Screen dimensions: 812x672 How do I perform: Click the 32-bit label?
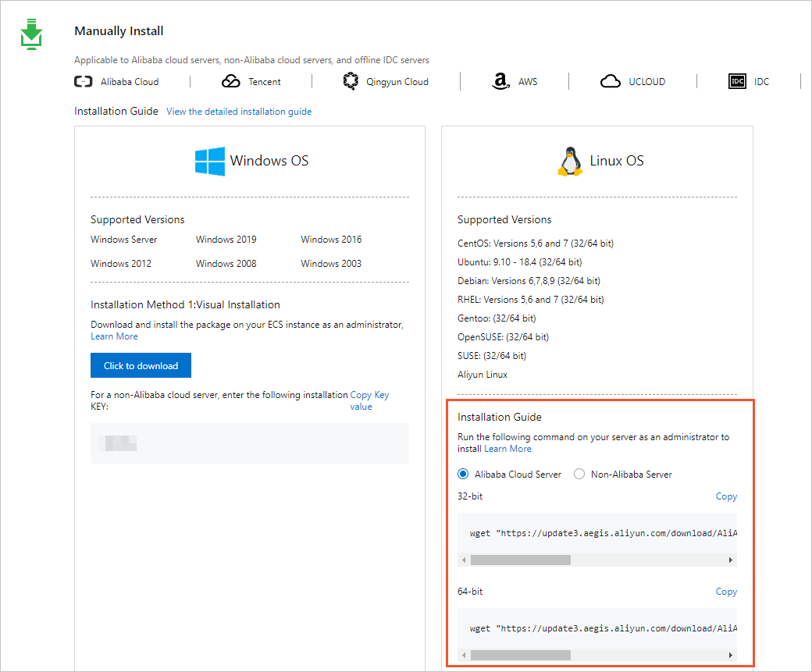[x=470, y=496]
